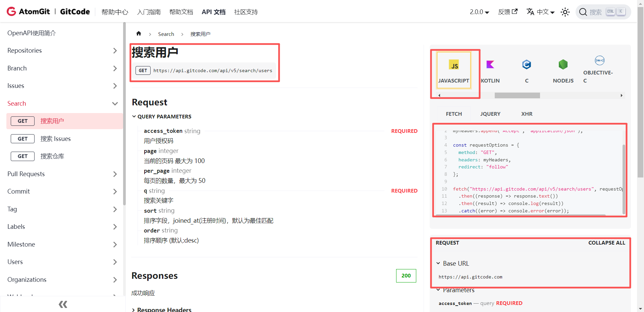Open 入门指南 in top navigation
This screenshot has height=312, width=644.
149,12
